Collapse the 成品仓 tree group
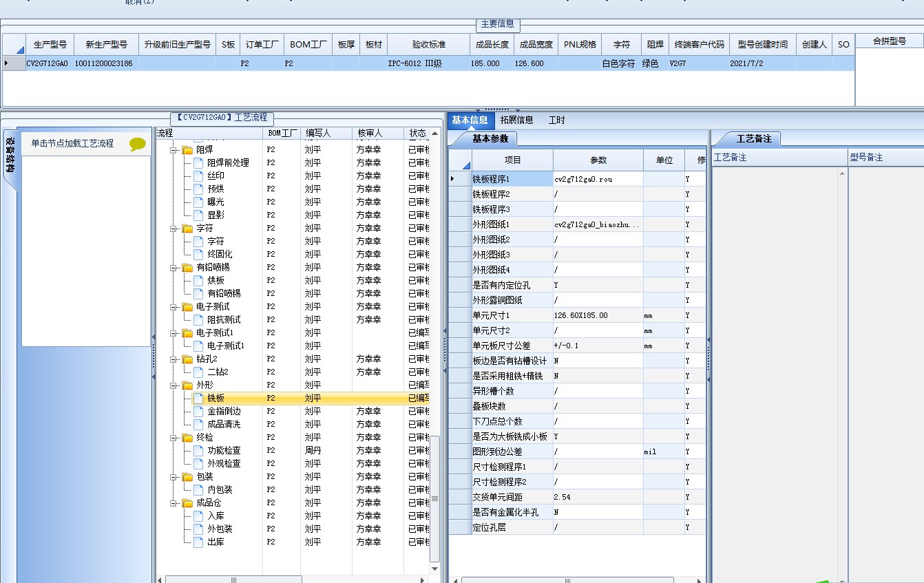This screenshot has width=924, height=583. 174,502
